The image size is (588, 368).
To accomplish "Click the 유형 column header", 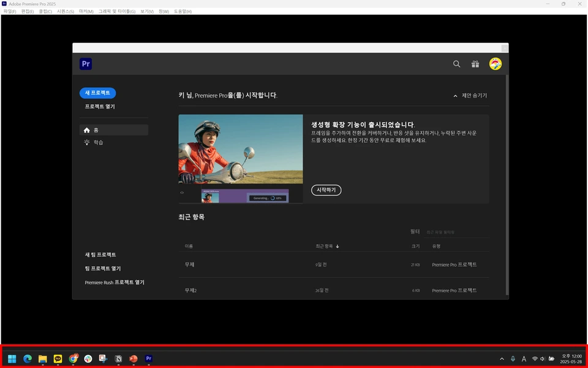I will click(436, 247).
